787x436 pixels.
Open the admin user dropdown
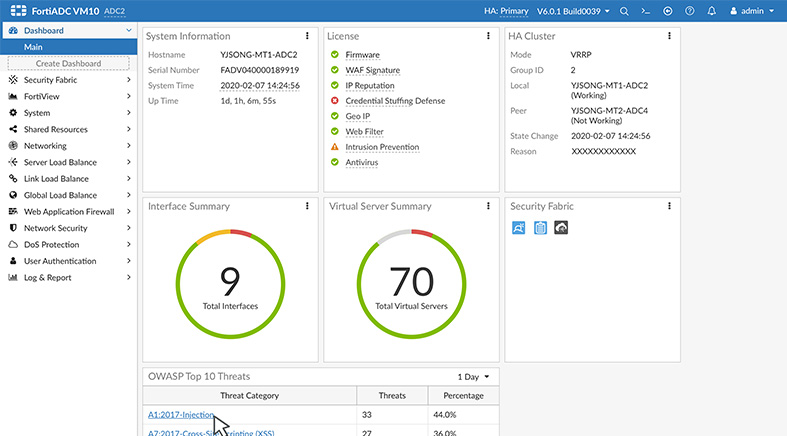click(752, 11)
